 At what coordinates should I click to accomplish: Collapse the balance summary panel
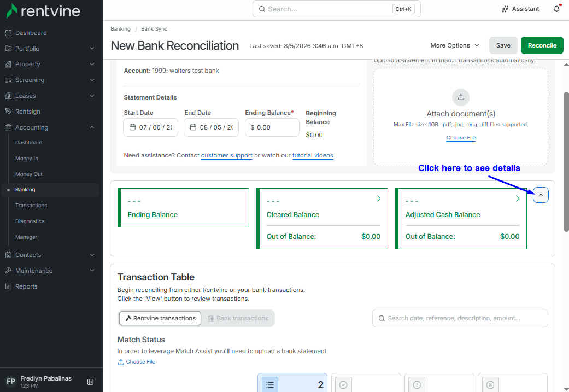(541, 195)
